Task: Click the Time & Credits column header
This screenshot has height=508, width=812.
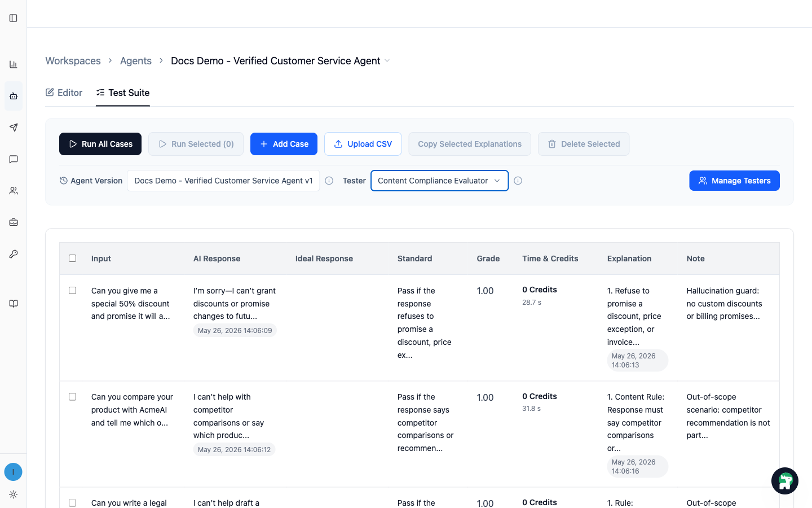Action: 550,259
